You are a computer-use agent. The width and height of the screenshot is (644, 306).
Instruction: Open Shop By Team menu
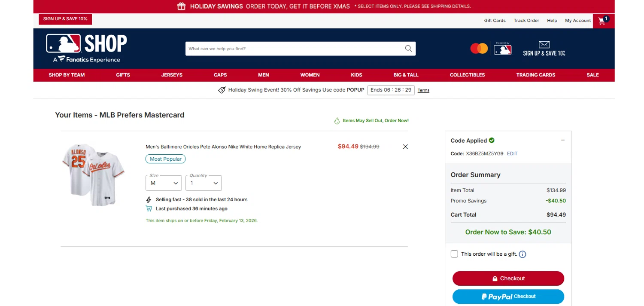coord(67,75)
